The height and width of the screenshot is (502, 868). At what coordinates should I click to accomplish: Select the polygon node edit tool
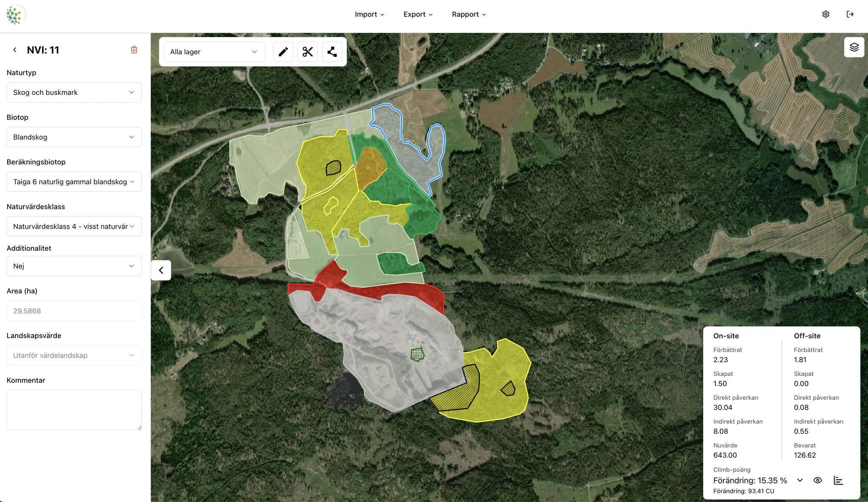coord(332,52)
